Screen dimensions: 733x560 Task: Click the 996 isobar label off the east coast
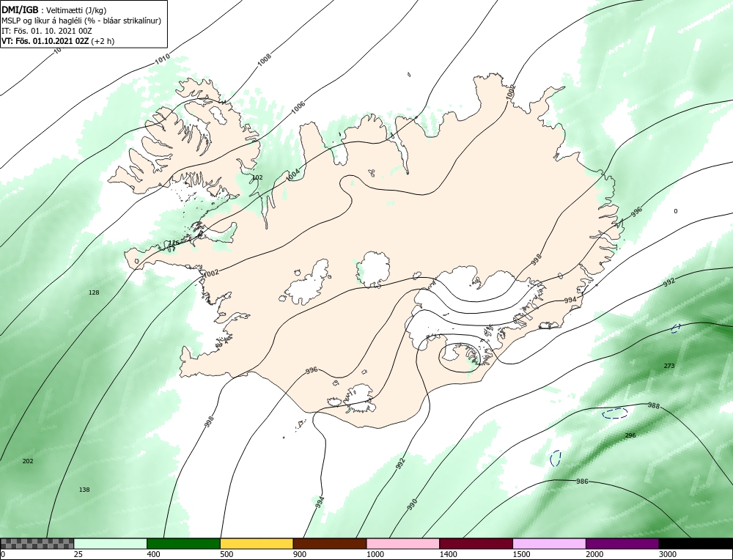coord(637,212)
